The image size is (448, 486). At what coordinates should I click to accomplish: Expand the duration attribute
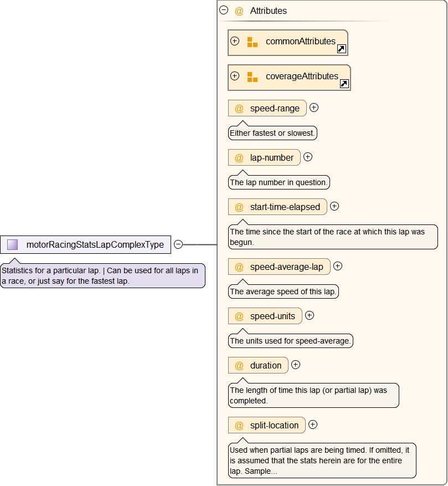[x=296, y=365]
